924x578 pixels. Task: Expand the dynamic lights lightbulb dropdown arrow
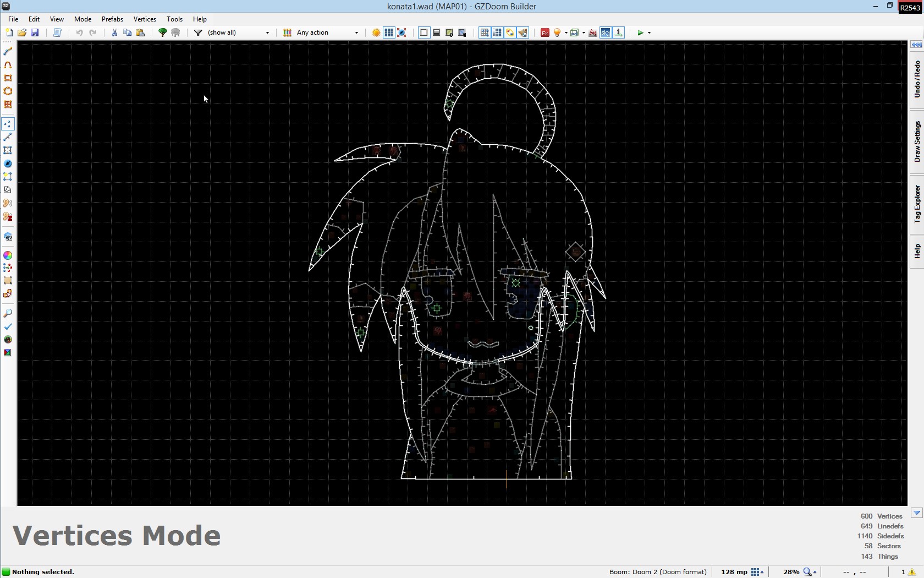click(566, 32)
